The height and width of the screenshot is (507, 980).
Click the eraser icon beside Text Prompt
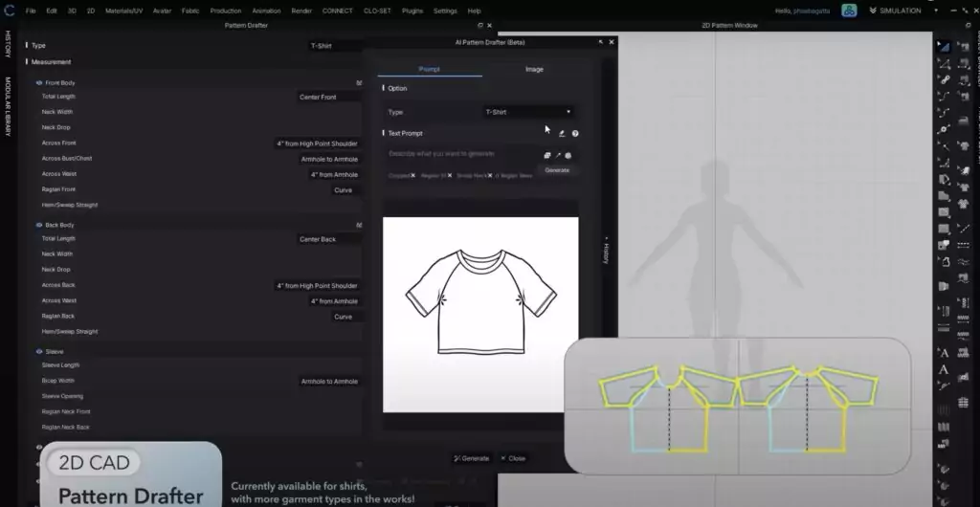561,134
